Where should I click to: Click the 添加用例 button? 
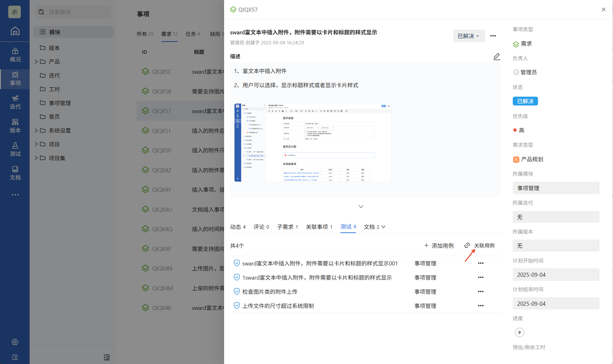(439, 246)
